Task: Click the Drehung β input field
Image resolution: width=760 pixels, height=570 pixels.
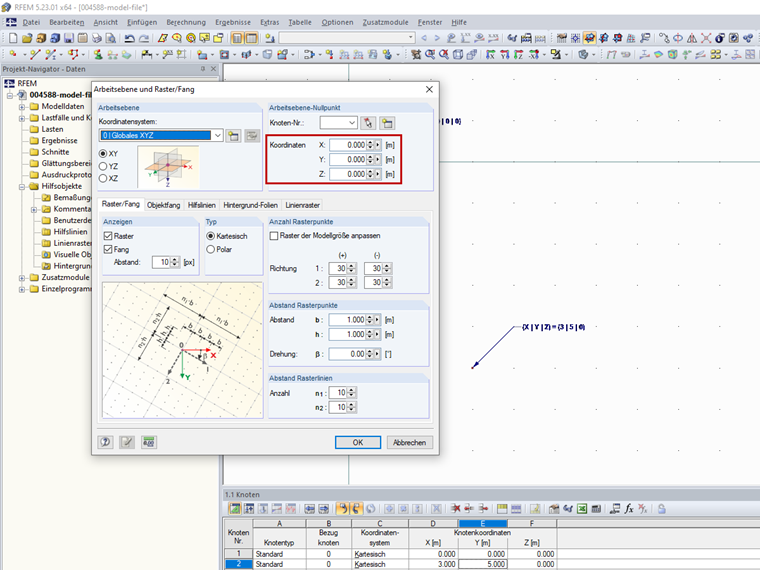Action: (348, 354)
